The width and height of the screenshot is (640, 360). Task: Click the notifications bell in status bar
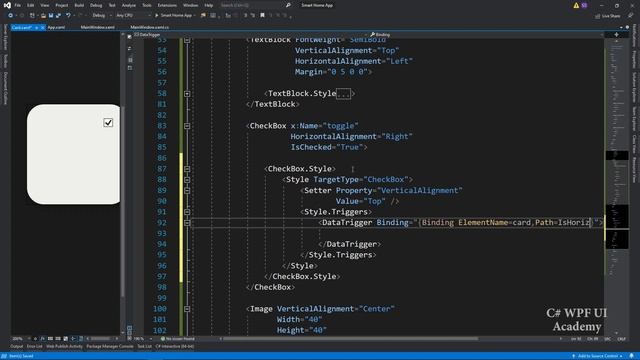(631, 356)
